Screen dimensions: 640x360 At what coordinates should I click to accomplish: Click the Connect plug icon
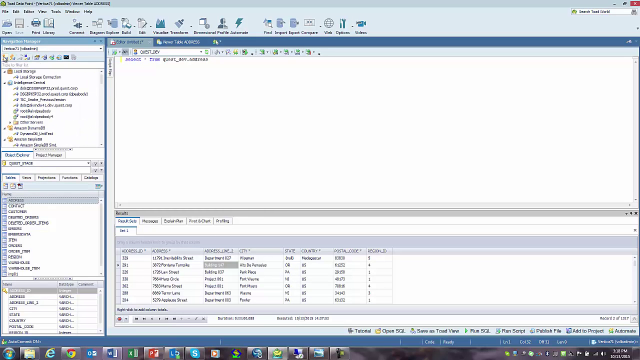coord(76,27)
